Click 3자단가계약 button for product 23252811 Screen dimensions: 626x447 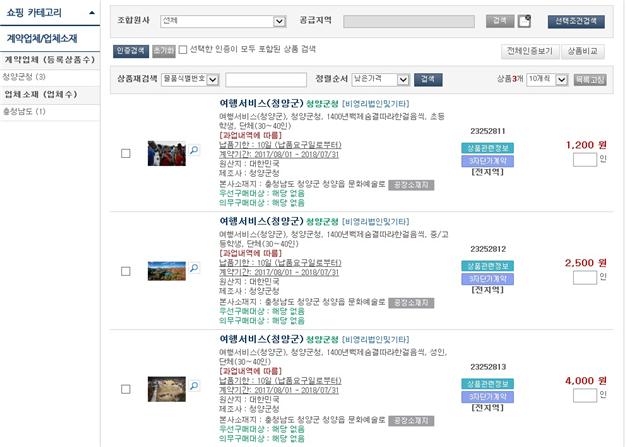tap(487, 161)
